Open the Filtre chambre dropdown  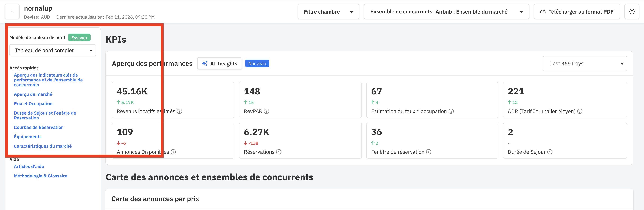(x=328, y=12)
